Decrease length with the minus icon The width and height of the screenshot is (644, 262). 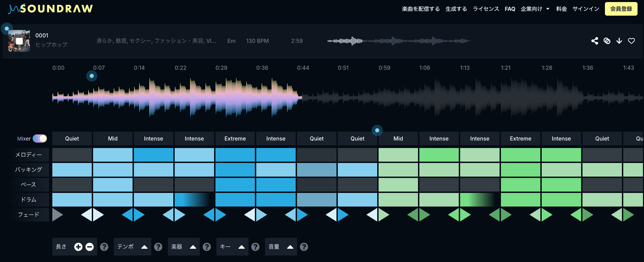(x=89, y=247)
